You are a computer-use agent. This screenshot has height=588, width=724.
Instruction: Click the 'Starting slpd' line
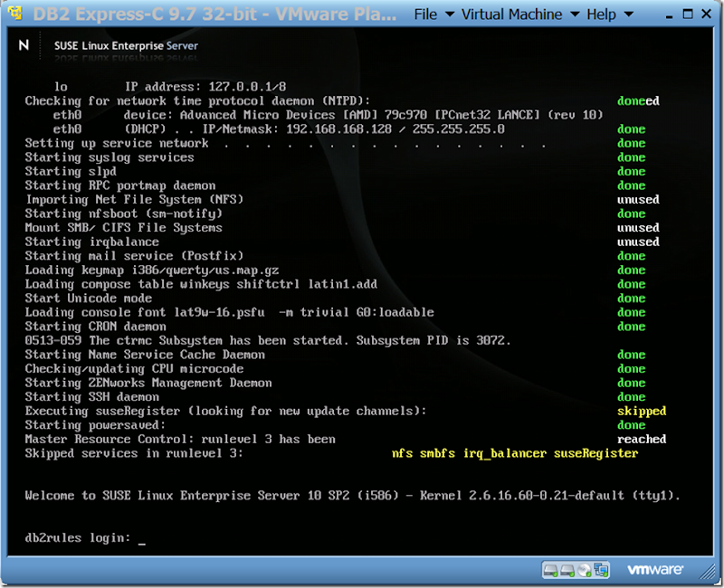click(x=71, y=172)
